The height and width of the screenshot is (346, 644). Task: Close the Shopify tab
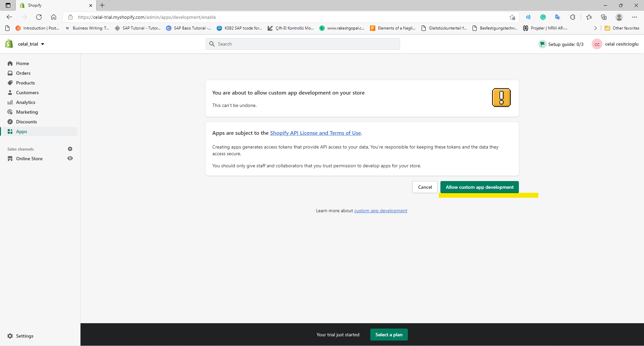click(91, 5)
